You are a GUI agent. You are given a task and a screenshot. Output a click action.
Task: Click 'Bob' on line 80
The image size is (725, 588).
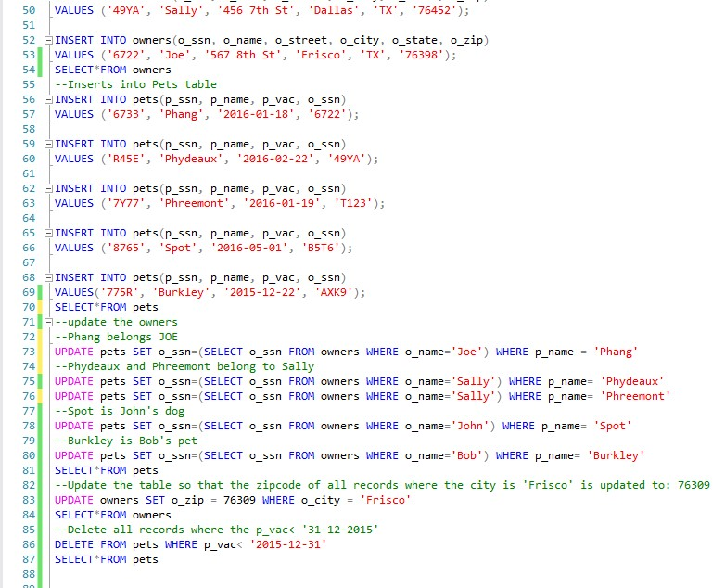coord(466,455)
